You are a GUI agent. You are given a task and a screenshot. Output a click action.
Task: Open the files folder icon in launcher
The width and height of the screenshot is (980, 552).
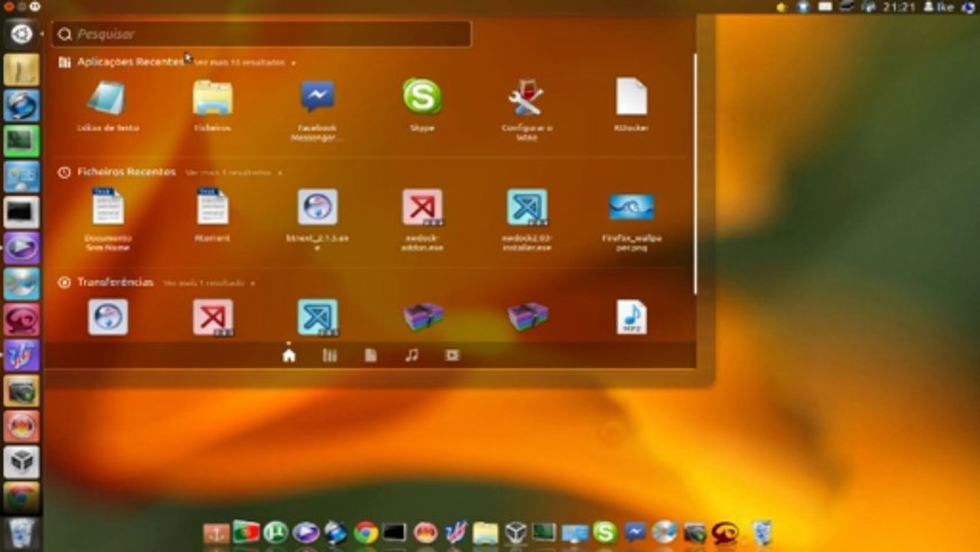click(21, 70)
